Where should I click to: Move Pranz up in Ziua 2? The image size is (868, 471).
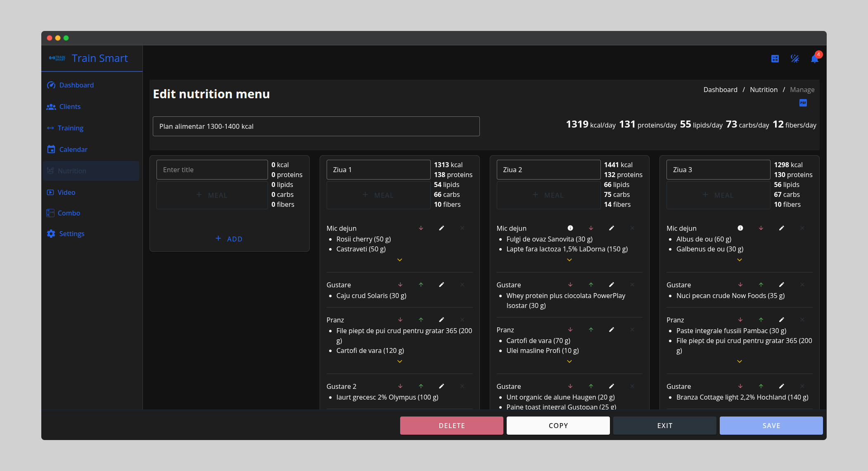[x=591, y=329]
